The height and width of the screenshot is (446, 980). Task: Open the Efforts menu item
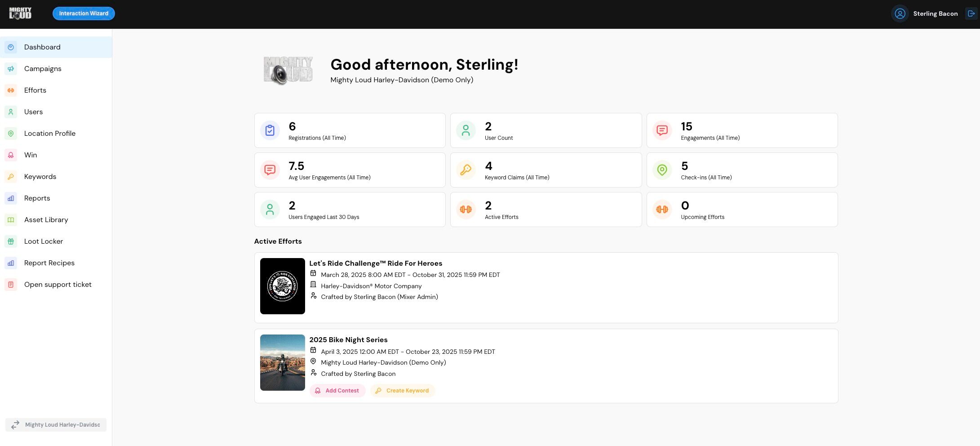click(56, 90)
